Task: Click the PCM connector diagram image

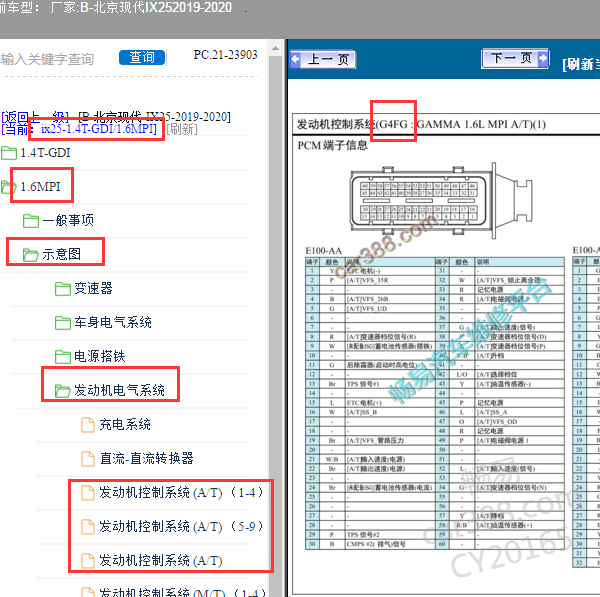Action: point(441,201)
